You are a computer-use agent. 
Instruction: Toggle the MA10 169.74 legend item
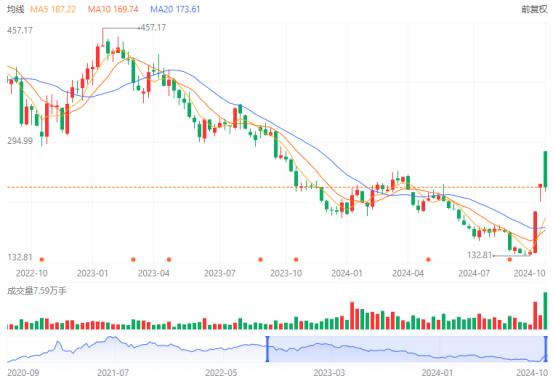point(113,9)
